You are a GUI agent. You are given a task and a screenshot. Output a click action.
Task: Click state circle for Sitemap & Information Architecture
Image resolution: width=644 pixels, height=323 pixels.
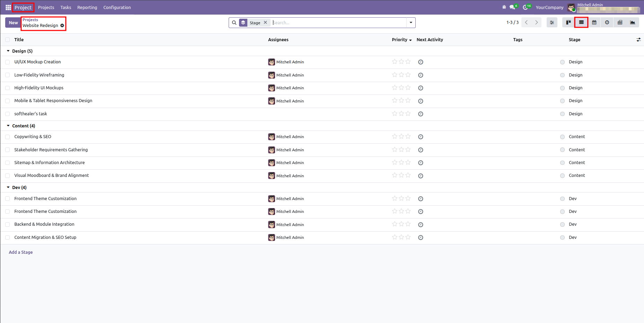coord(562,163)
